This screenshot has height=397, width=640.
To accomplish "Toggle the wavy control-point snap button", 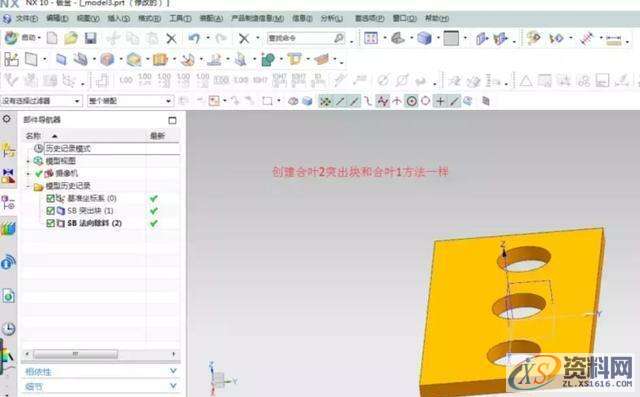I will click(382, 101).
